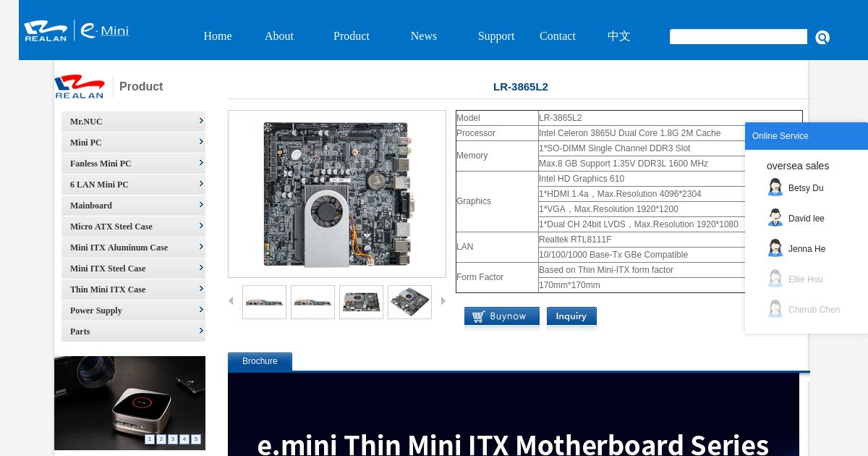Viewport: 868px width, 456px height.
Task: Switch to the Chinese language (中文)
Action: click(x=619, y=36)
